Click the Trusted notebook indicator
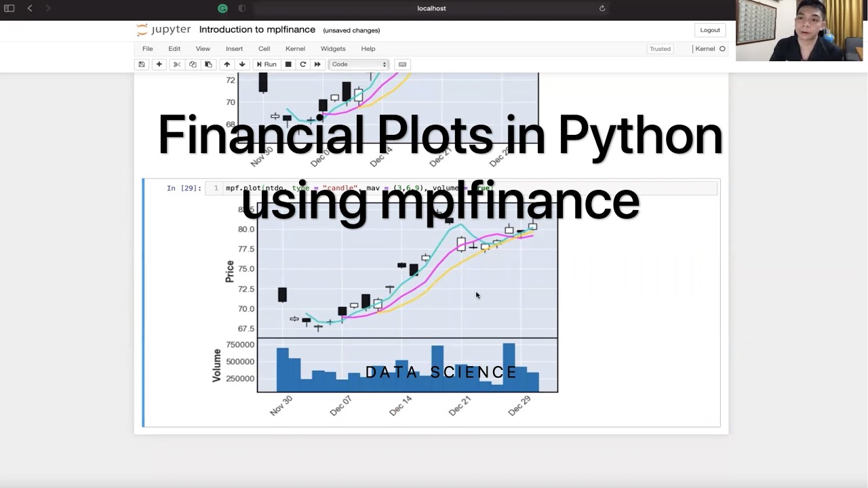Viewport: 868px width, 488px height. click(x=660, y=49)
